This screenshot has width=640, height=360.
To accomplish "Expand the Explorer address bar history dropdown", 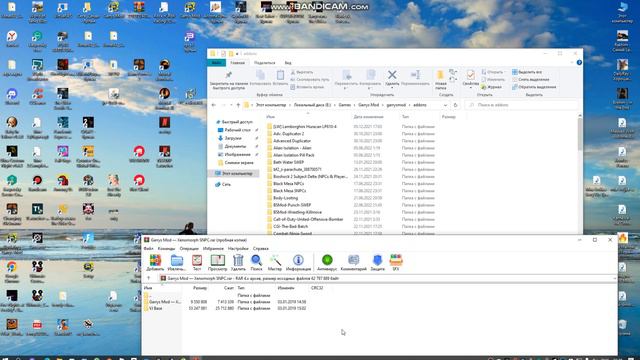I will coord(445,105).
